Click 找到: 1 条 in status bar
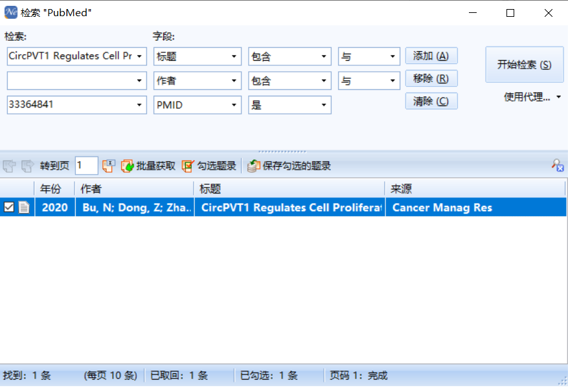568x392 pixels. coord(27,376)
